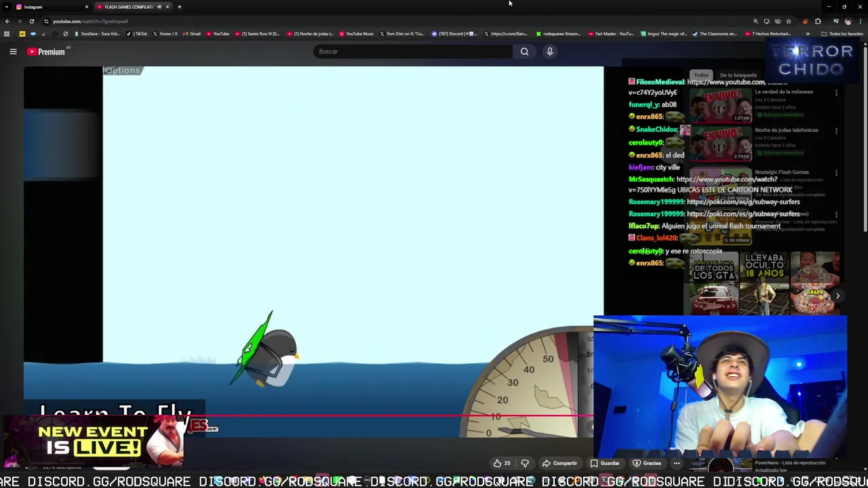Open Chrome three-dot menu
The height and width of the screenshot is (488, 868).
860,21
